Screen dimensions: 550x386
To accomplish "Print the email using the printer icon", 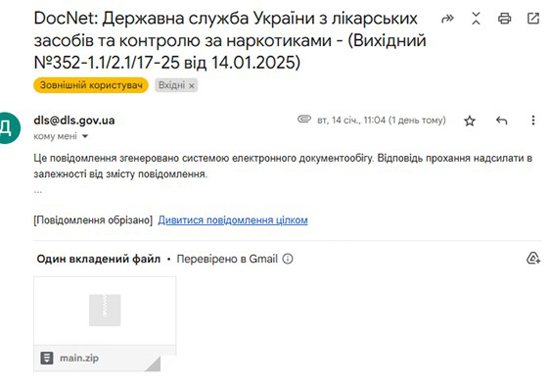I will point(504,18).
